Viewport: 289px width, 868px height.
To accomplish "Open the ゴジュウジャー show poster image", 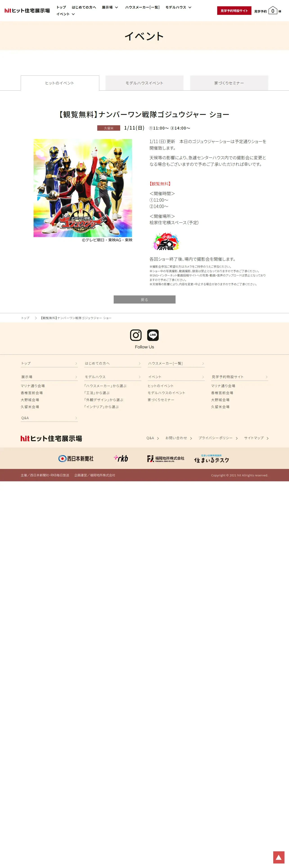I will point(83,188).
